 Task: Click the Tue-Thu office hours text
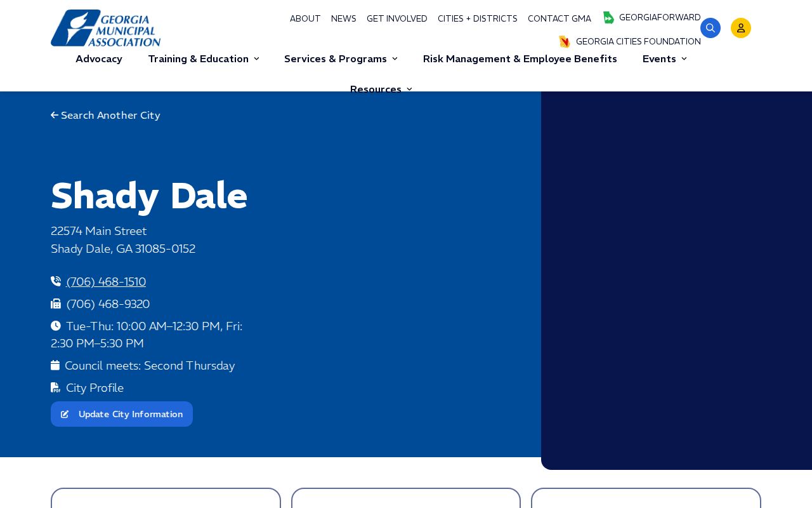147,335
